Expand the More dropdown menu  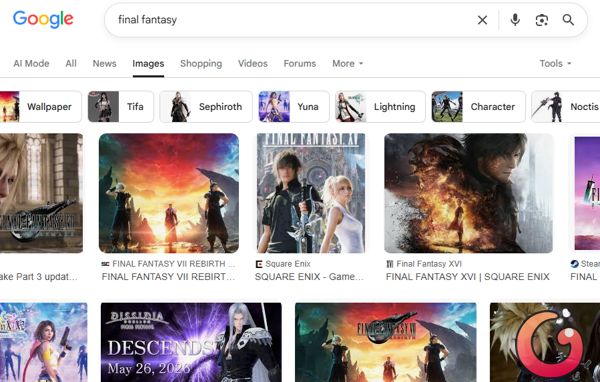(347, 64)
